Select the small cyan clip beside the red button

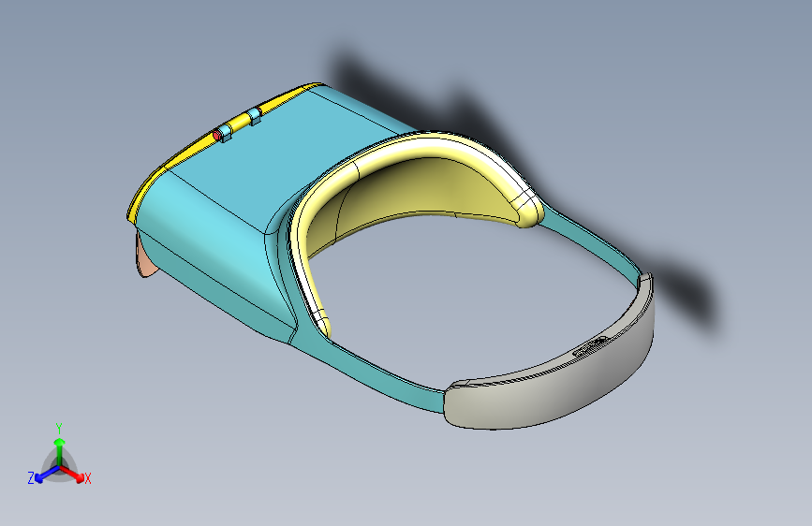click(x=227, y=132)
